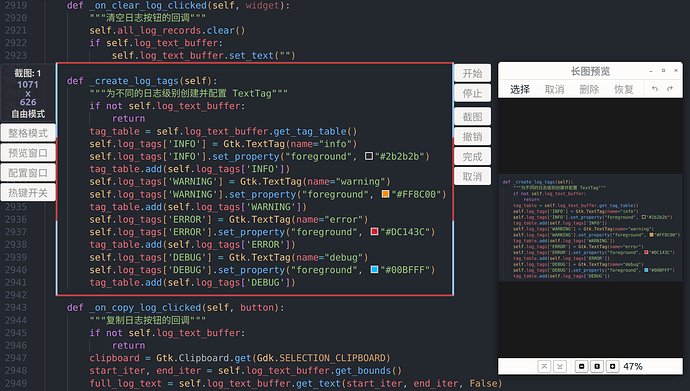Maximize the 长图预览 window
690x391 pixels.
[663, 71]
